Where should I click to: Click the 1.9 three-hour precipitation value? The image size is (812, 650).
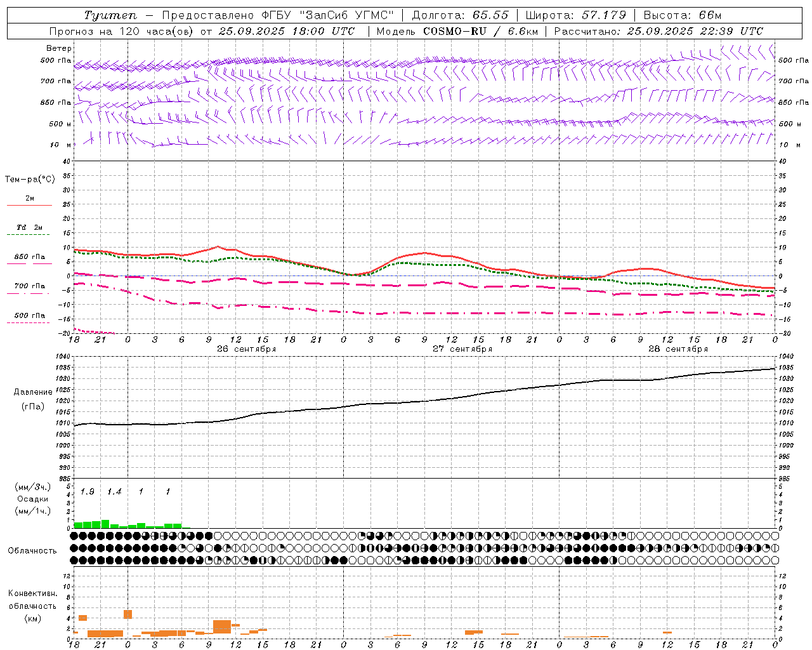tap(87, 492)
